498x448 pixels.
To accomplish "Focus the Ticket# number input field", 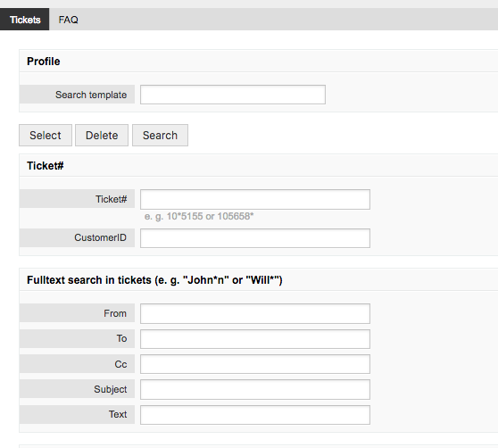I will (255, 199).
